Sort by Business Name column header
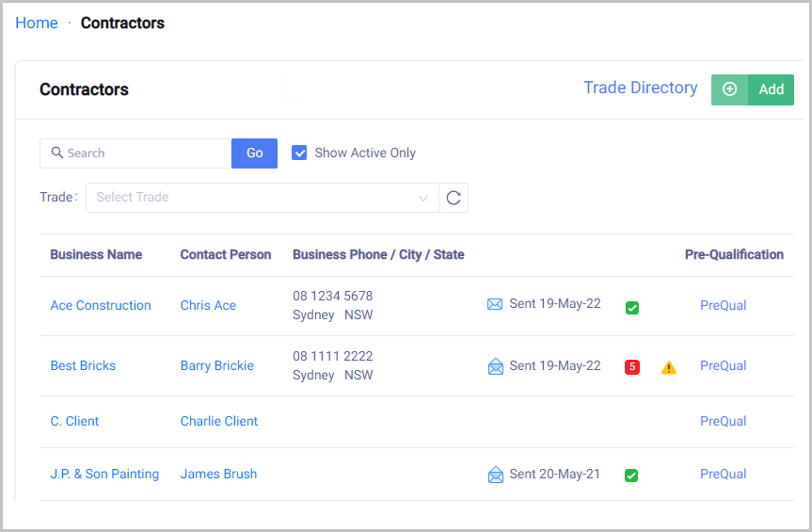This screenshot has height=532, width=812. click(96, 254)
